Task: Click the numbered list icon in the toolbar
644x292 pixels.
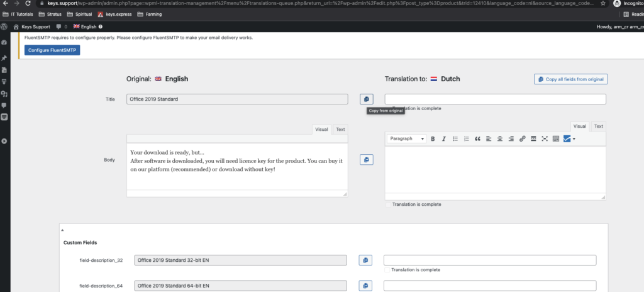Action: coord(466,138)
